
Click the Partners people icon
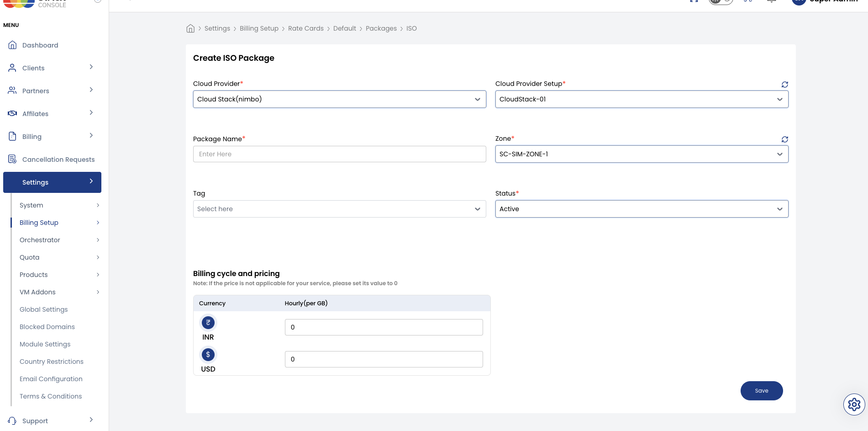[12, 90]
